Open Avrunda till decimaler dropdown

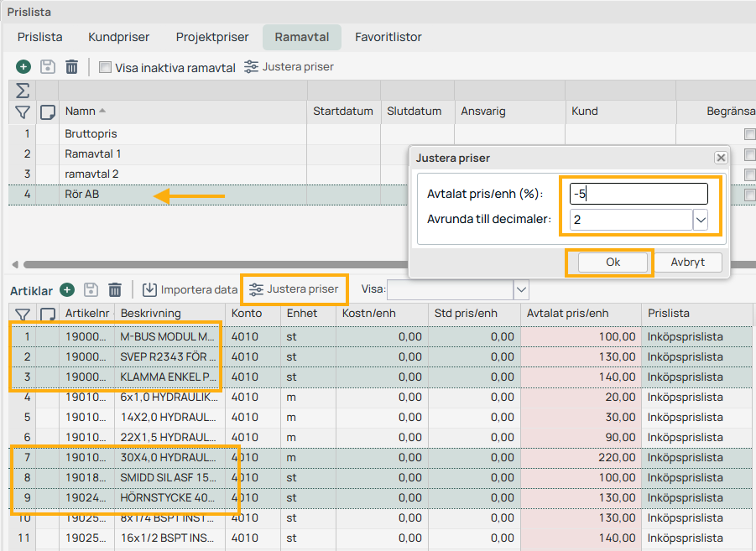(701, 220)
